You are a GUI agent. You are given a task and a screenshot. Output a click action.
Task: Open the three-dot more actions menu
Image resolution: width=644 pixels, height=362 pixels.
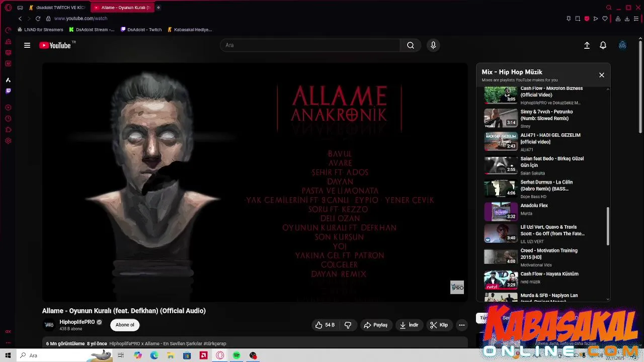coord(461,325)
